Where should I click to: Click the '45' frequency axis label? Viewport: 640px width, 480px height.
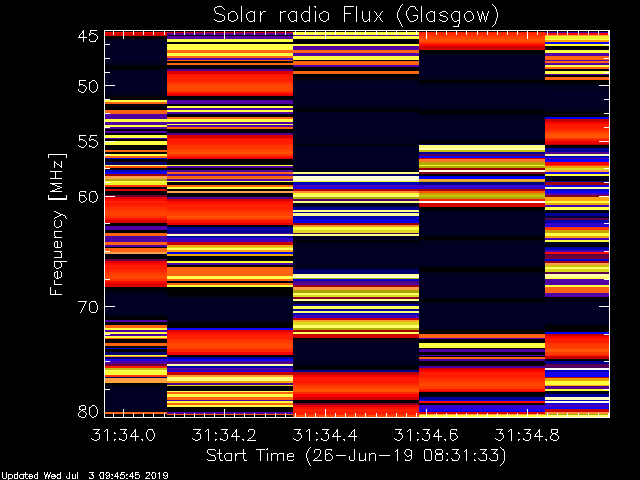click(88, 36)
